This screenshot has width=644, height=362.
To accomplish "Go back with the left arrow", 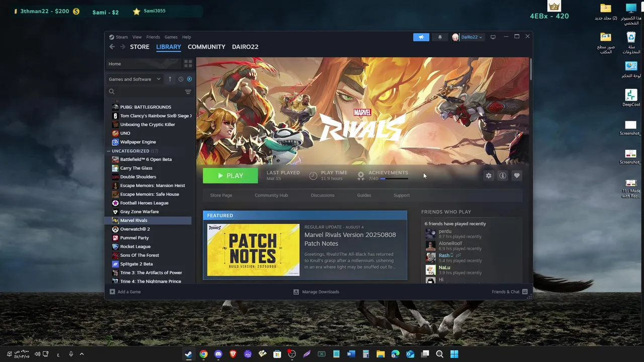I will tap(112, 47).
